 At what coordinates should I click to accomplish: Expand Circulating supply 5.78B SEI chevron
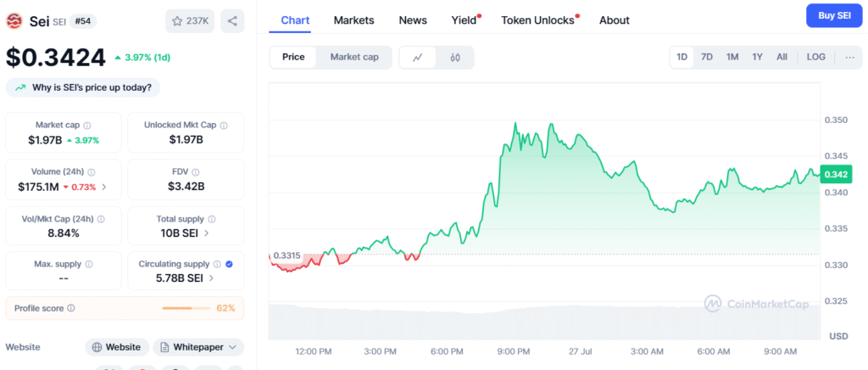211,278
